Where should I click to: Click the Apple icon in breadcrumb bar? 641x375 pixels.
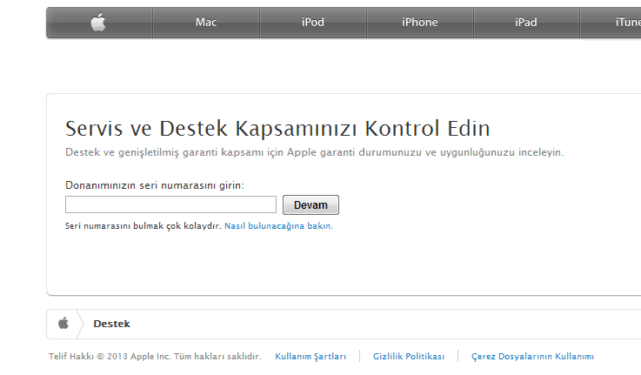coord(63,323)
